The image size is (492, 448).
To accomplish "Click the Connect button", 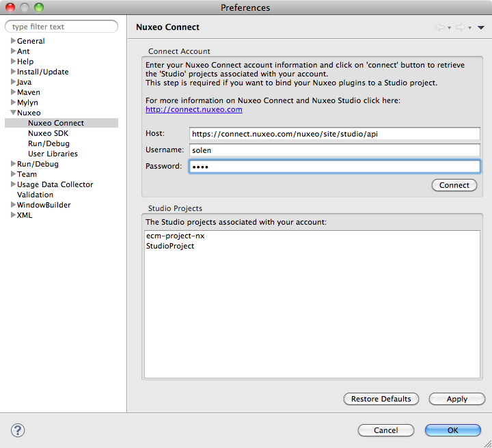I will [x=454, y=185].
